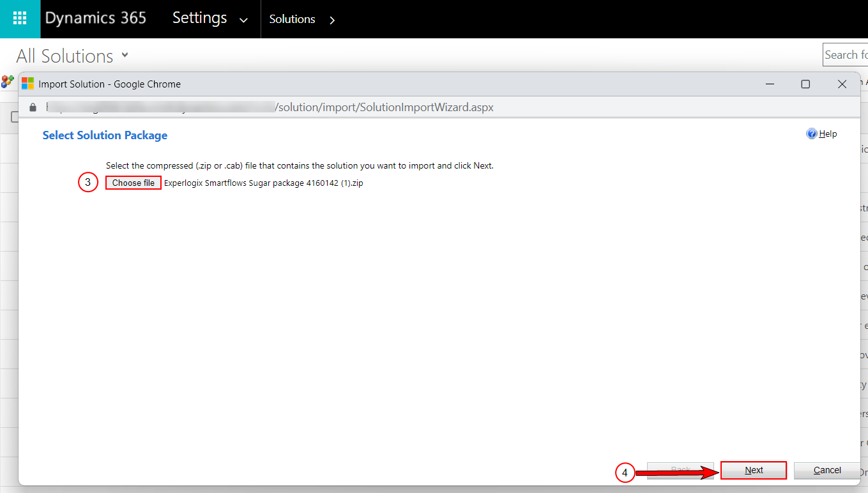Minimize the Import Solution window
Viewport: 868px width, 493px height.
[770, 84]
